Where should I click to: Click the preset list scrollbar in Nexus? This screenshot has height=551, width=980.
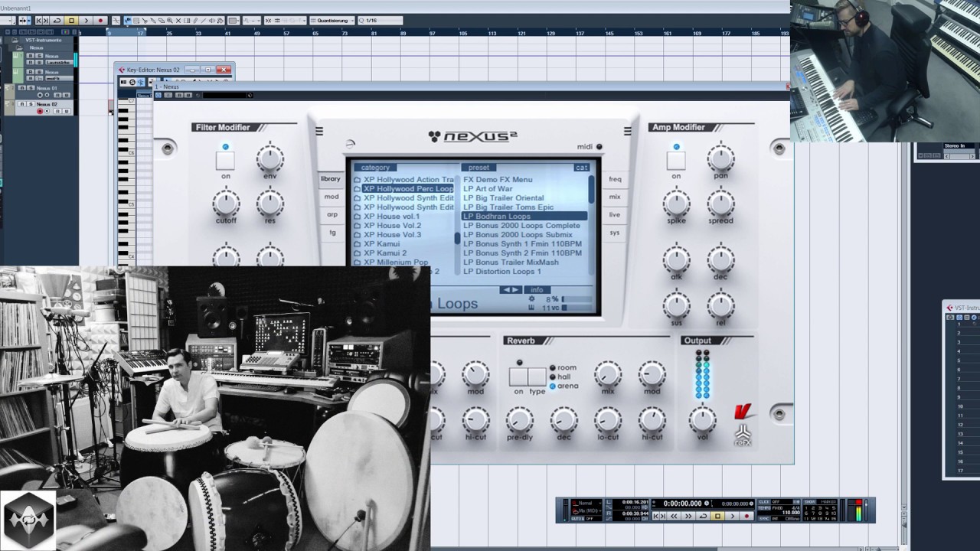click(x=591, y=225)
